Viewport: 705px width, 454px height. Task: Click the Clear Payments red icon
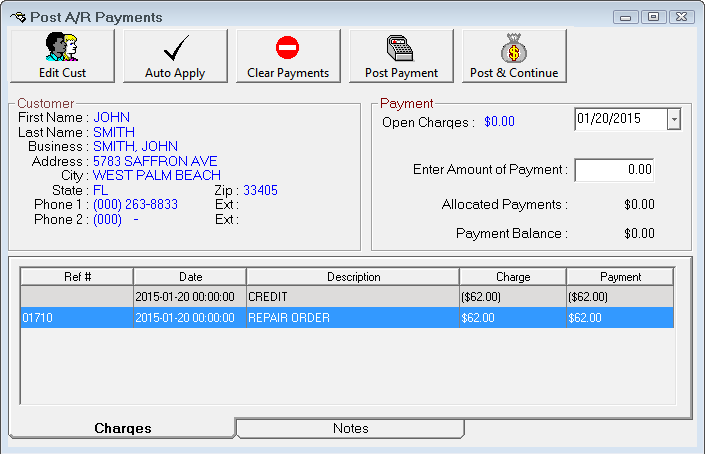288,48
